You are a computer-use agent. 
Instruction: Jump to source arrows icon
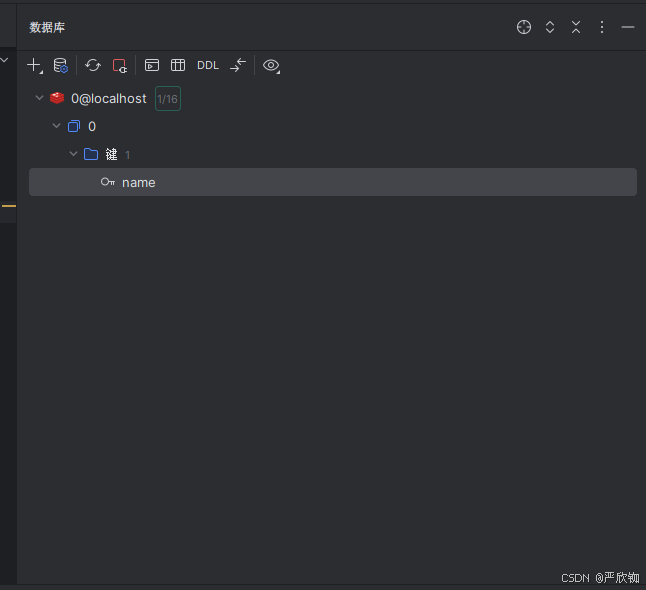pyautogui.click(x=238, y=66)
